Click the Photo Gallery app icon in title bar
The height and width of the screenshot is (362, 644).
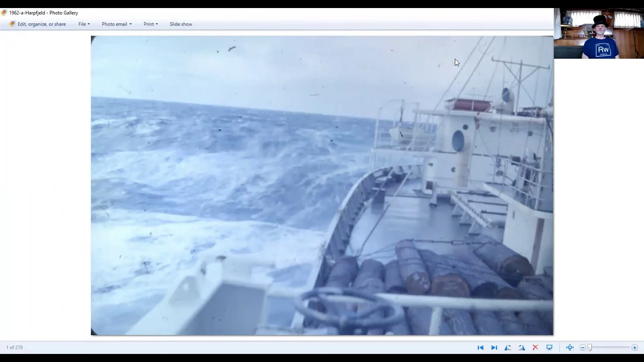[4, 13]
